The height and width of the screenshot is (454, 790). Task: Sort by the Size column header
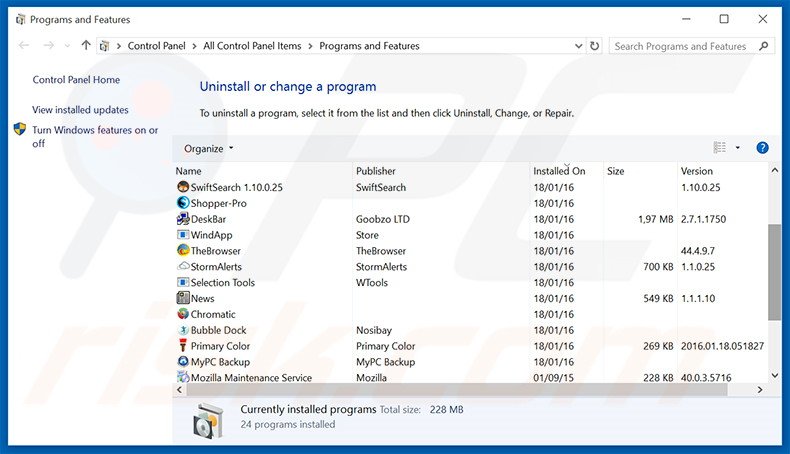tap(615, 171)
